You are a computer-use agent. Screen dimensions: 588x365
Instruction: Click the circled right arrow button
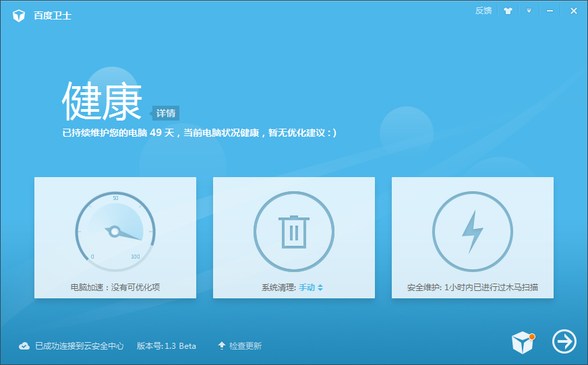(x=564, y=342)
